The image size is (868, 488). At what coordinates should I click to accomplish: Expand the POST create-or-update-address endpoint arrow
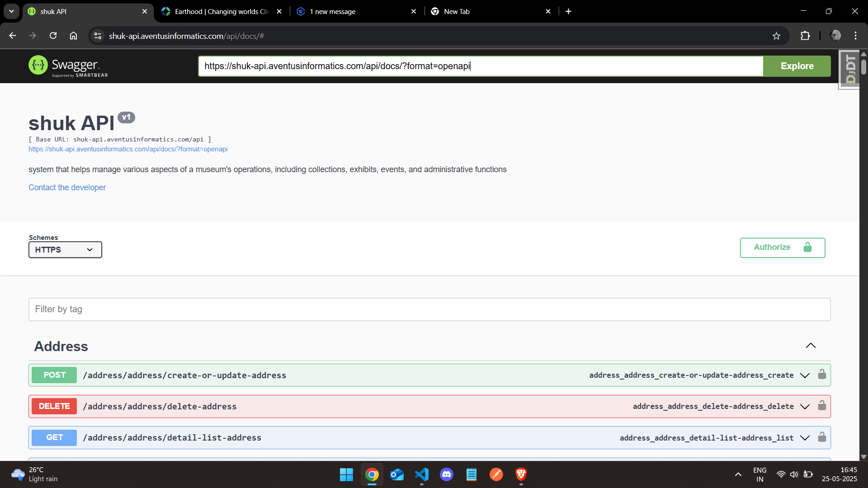point(805,375)
